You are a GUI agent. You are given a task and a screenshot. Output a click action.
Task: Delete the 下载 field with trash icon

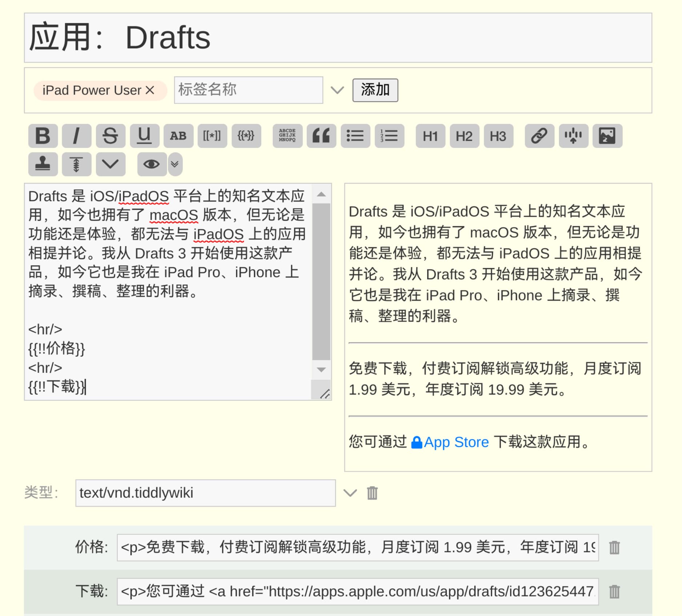614,592
